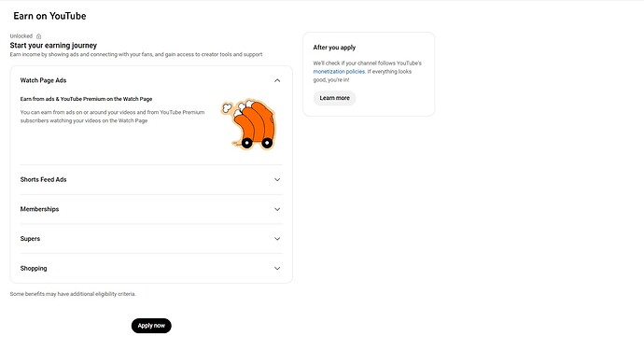Open the monetization policies link

tap(339, 72)
